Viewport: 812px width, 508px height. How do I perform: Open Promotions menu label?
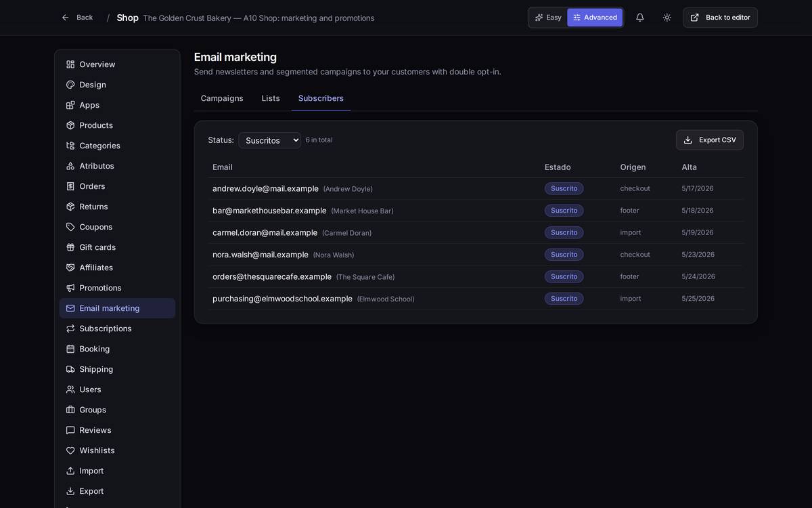[100, 288]
